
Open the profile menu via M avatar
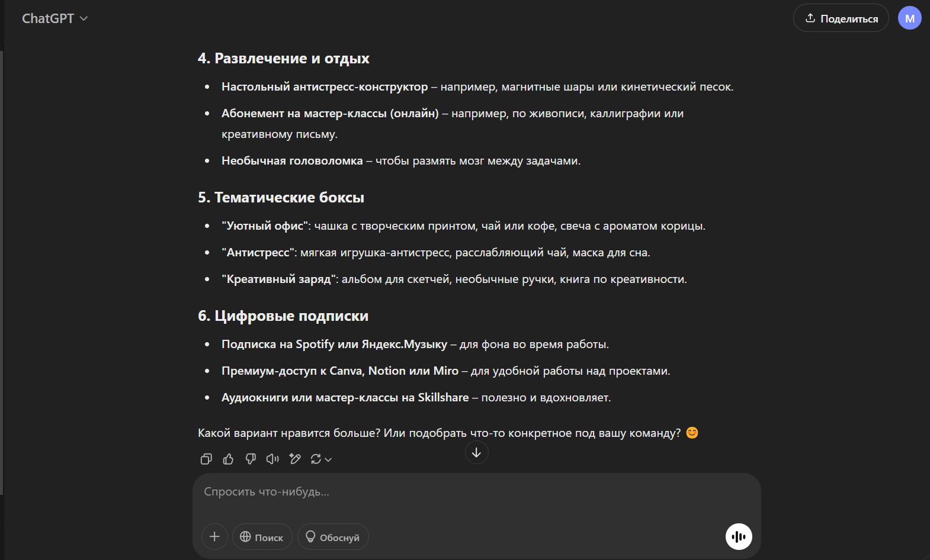tap(909, 18)
